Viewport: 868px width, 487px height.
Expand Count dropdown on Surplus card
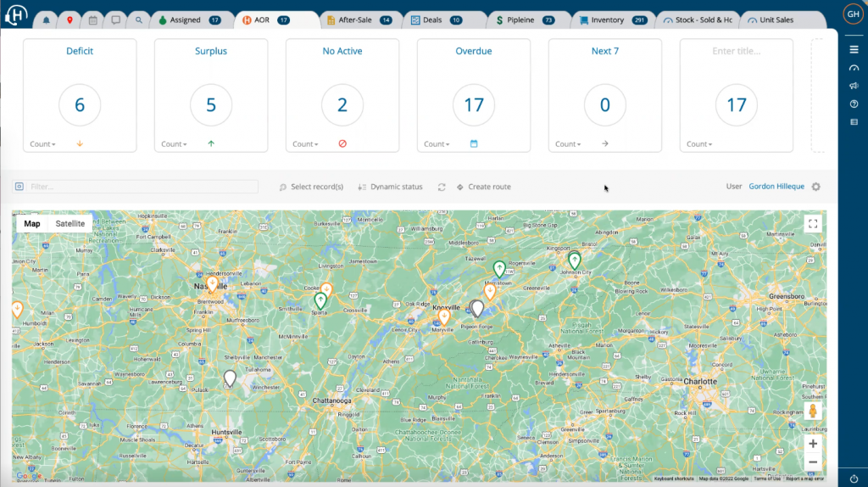pyautogui.click(x=174, y=144)
